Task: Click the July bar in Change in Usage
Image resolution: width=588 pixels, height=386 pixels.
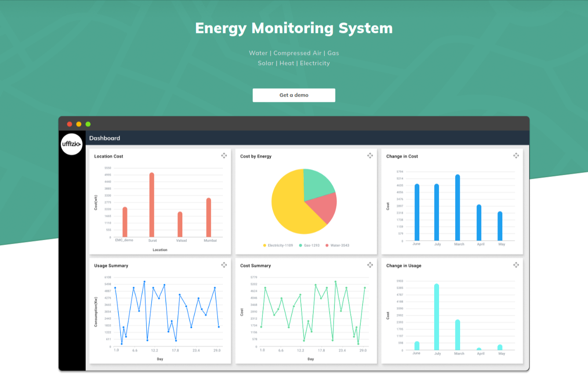Action: (x=436, y=317)
